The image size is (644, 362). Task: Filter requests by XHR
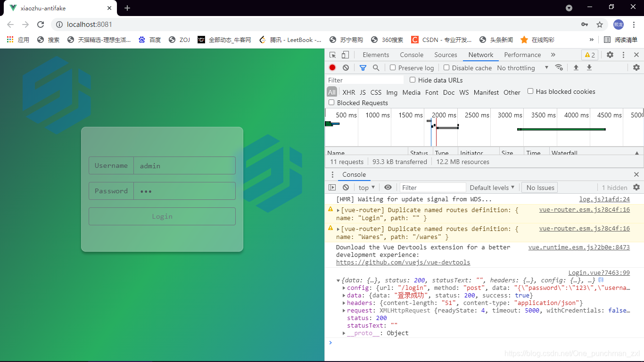349,92
